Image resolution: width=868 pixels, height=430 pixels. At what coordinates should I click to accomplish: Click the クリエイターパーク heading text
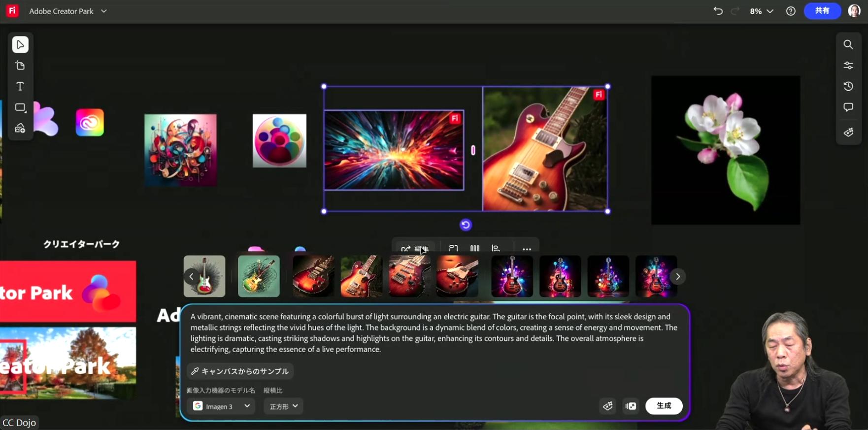[x=82, y=244]
